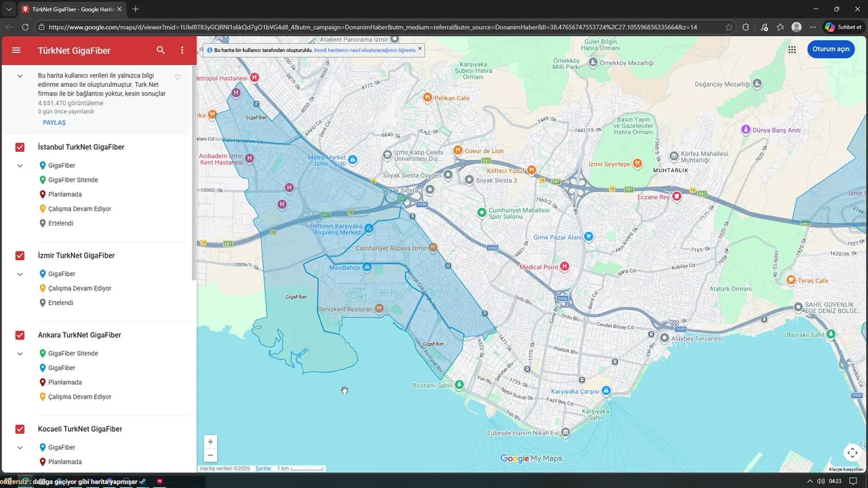Close the user-created map info banner
Viewport: 868px width, 488px height.
coord(420,49)
